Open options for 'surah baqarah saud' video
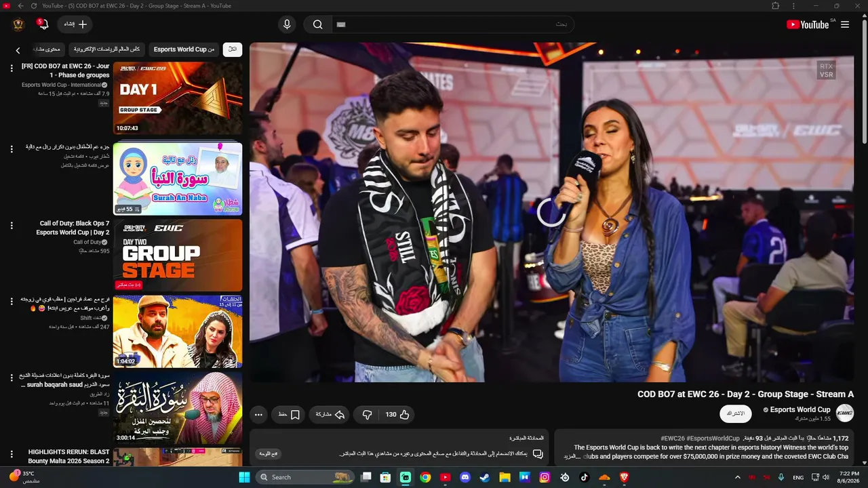 (12, 378)
